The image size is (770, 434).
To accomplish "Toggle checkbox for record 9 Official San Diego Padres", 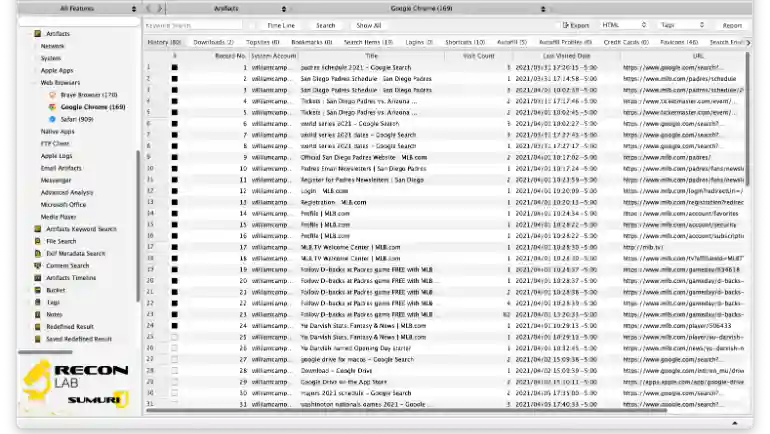I will pos(174,157).
